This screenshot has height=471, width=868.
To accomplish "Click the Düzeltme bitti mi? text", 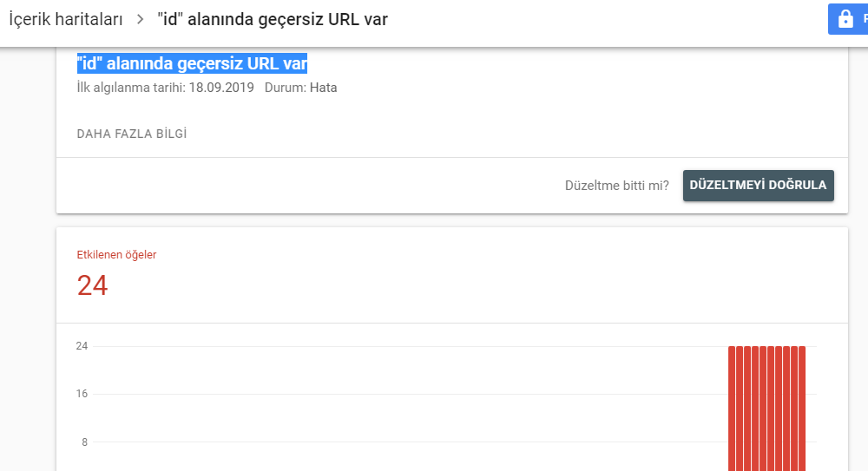I will tap(616, 186).
